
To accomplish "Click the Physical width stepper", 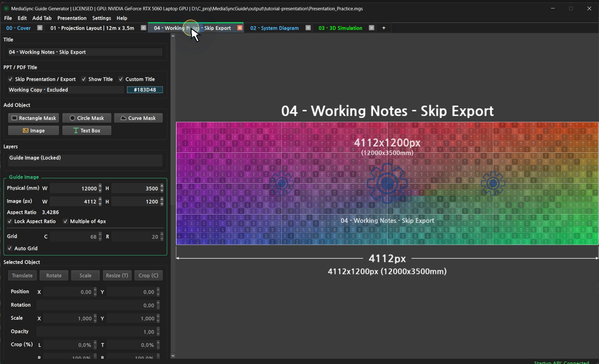I will 100,188.
